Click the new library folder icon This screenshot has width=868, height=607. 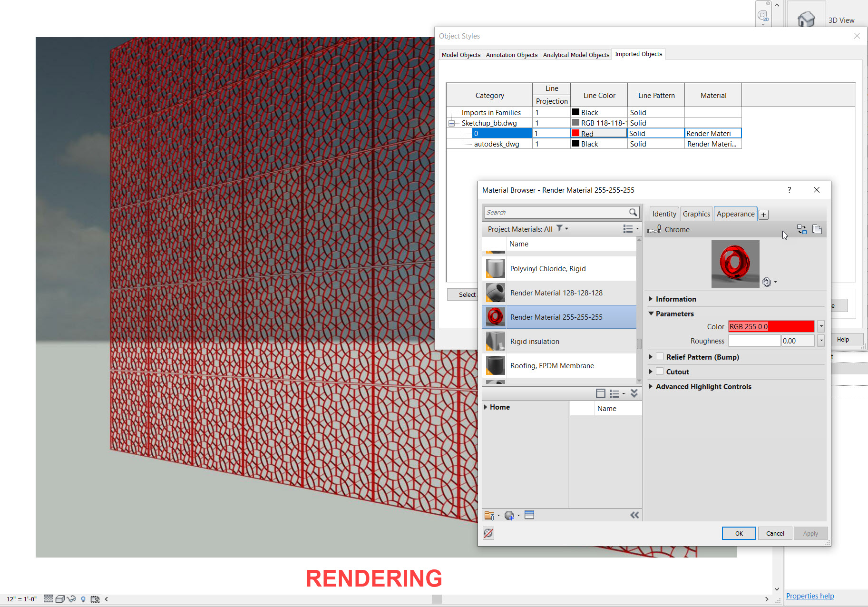tap(490, 515)
